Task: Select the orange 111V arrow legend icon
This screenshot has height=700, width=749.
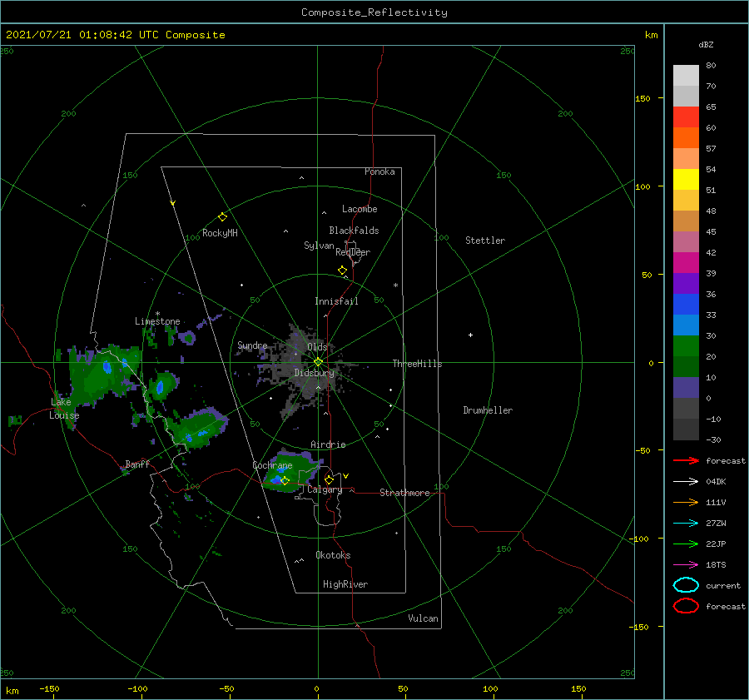Action: 686,502
